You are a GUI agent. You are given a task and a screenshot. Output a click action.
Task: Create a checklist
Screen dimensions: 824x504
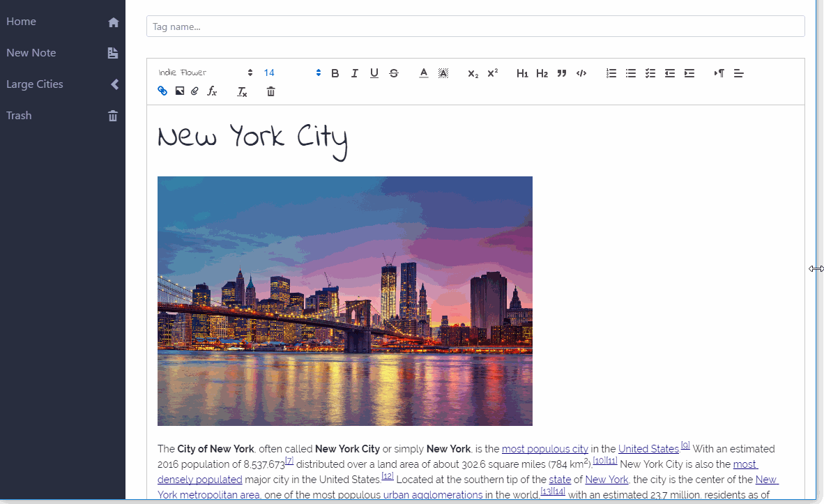pos(650,74)
